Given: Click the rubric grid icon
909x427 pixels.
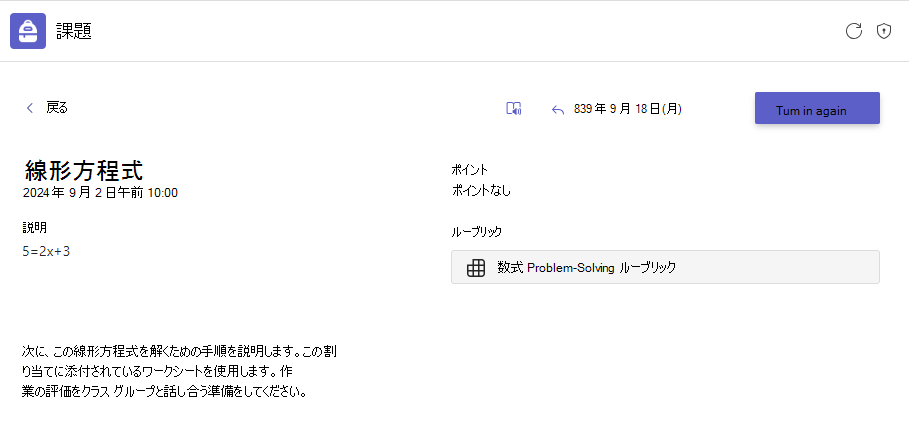Looking at the screenshot, I should (475, 268).
